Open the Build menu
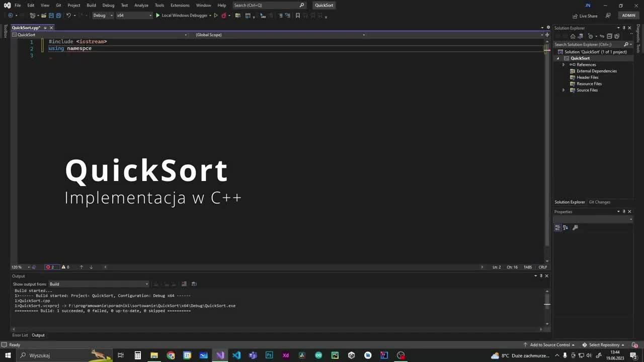 click(91, 5)
